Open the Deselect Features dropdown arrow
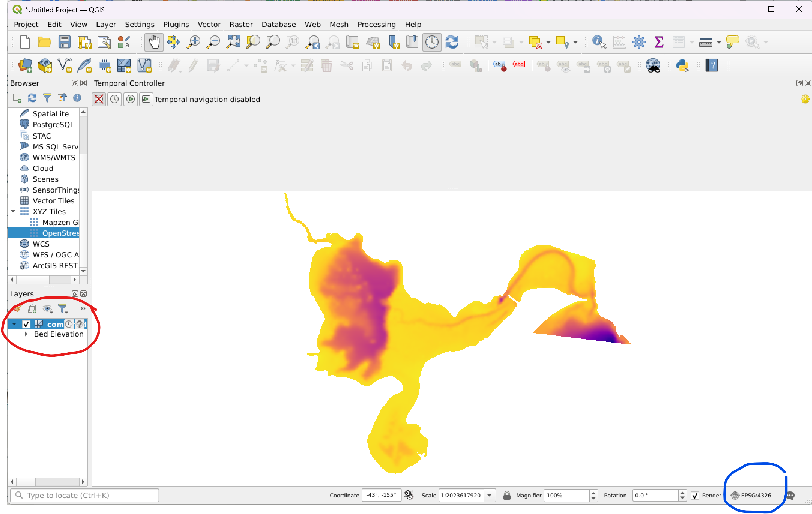Viewport: 812px width, 514px height. tap(548, 43)
